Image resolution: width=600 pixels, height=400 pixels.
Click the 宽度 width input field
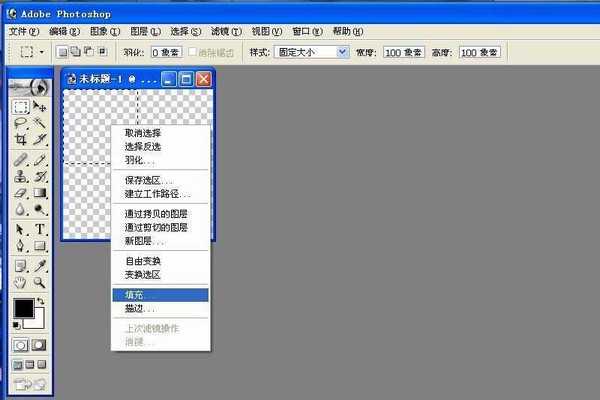click(403, 52)
